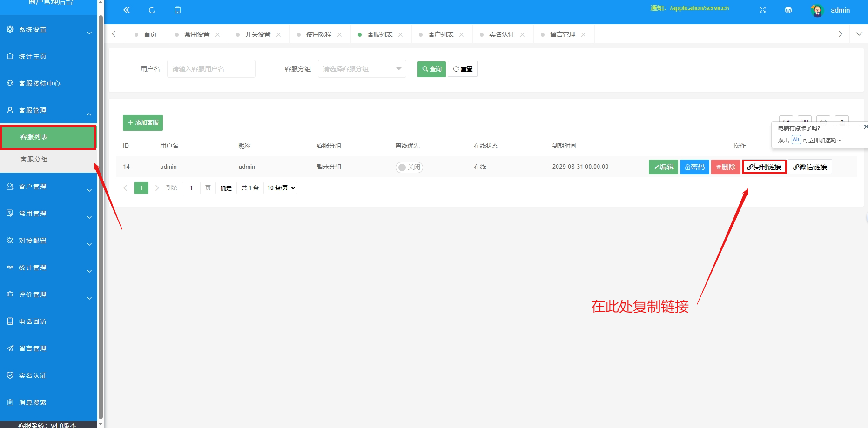This screenshot has width=868, height=428.
Task: Refresh the page using the reload icon
Action: click(x=152, y=9)
